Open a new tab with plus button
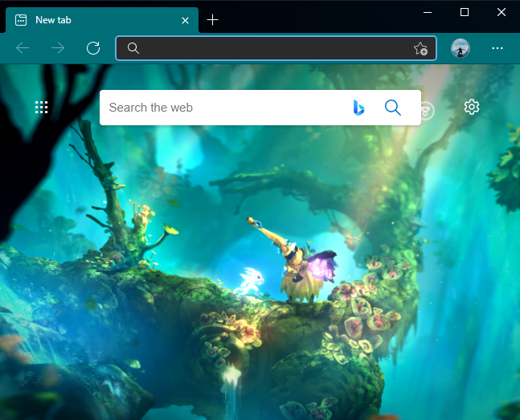The height and width of the screenshot is (420, 520). pyautogui.click(x=212, y=20)
